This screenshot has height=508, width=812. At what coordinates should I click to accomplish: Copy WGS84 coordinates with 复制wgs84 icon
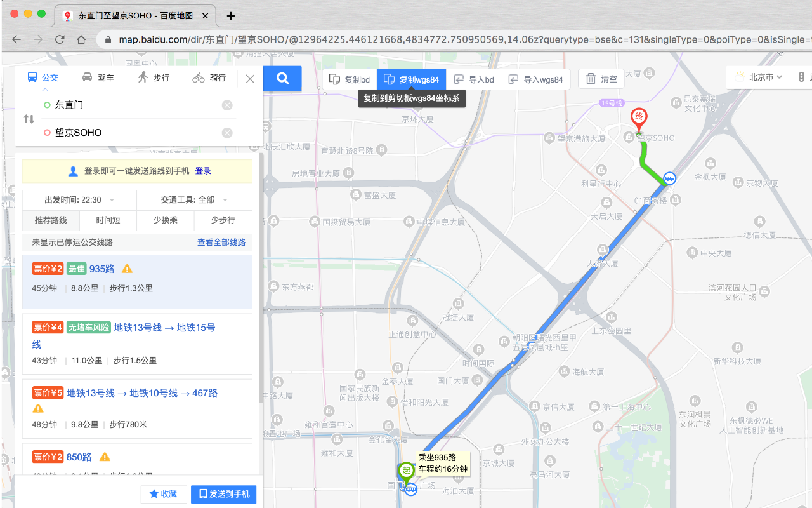[x=390, y=79]
